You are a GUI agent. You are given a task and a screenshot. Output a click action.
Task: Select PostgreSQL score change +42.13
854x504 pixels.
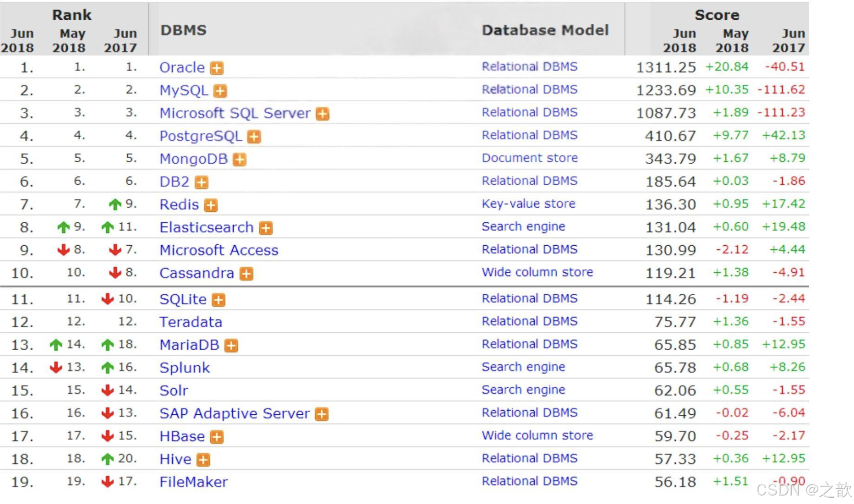tap(784, 135)
